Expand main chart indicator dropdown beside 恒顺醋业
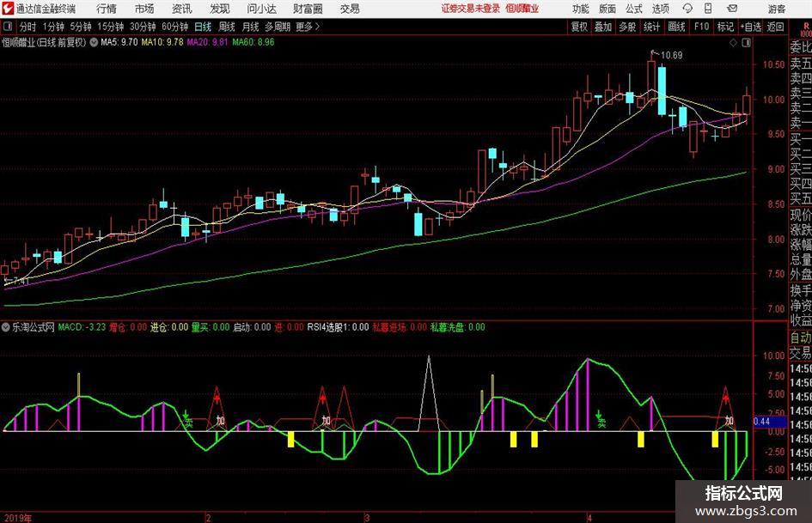 [94, 42]
